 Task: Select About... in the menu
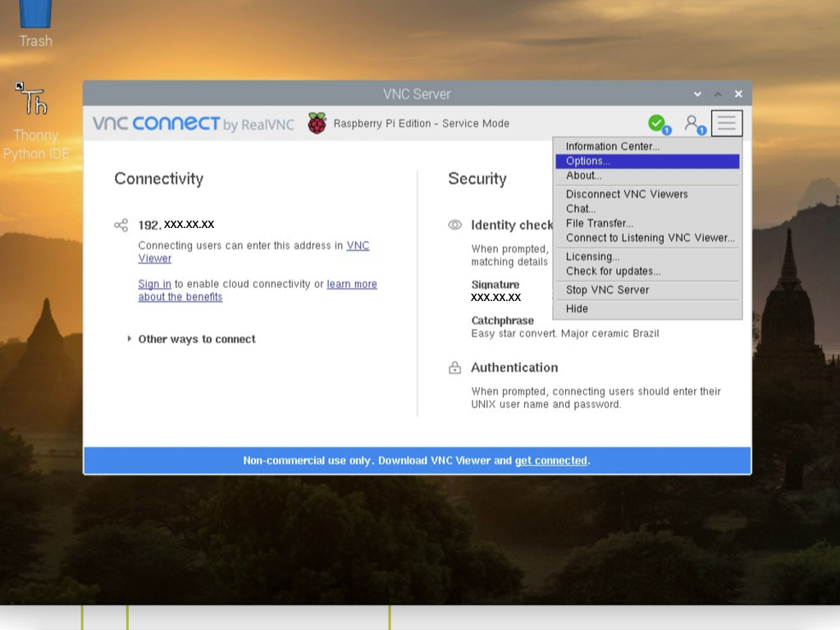pos(647,176)
